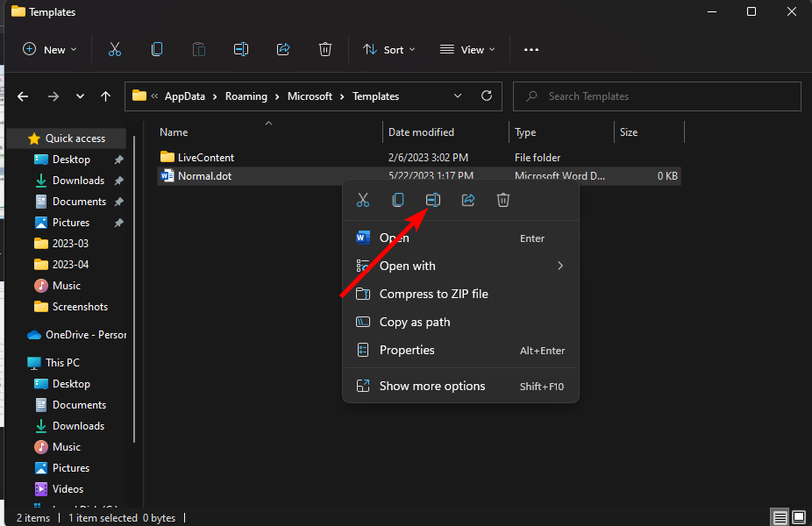Expand the chevron after AppData in address bar
Viewport: 812px width, 526px height.
click(x=215, y=96)
